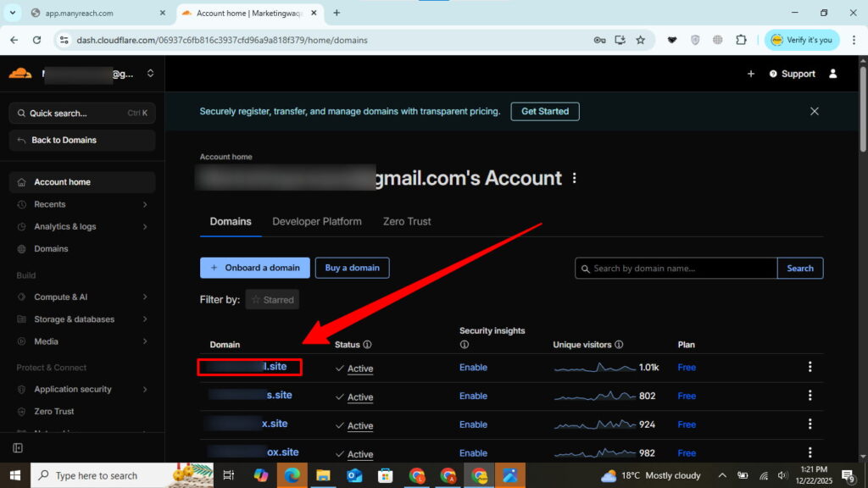The height and width of the screenshot is (488, 868).
Task: Collapse the sidebar panel icon
Action: point(18,447)
